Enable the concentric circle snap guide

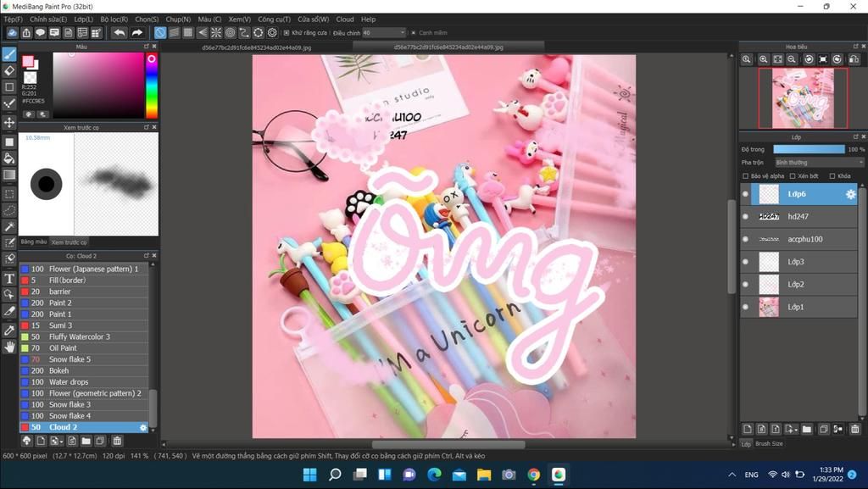tap(231, 33)
